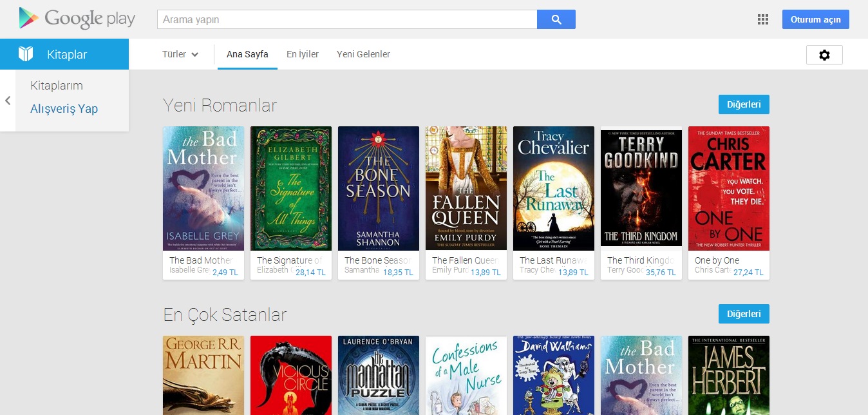Click the 13,89 TL price of The Last Runaway
The height and width of the screenshot is (415, 868).
tap(573, 273)
